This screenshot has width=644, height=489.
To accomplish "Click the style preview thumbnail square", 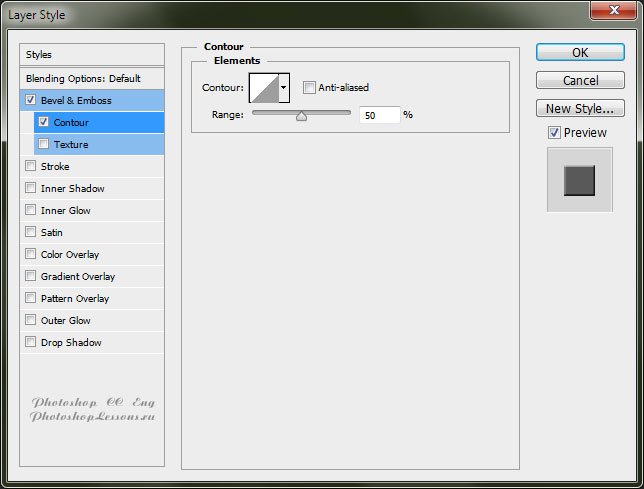I will pos(579,180).
